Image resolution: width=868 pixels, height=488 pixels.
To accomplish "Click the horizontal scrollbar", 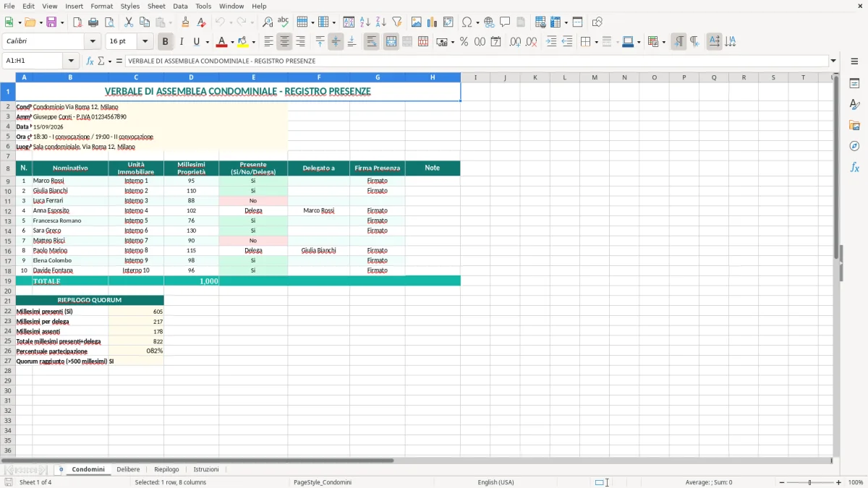I will click(197, 461).
